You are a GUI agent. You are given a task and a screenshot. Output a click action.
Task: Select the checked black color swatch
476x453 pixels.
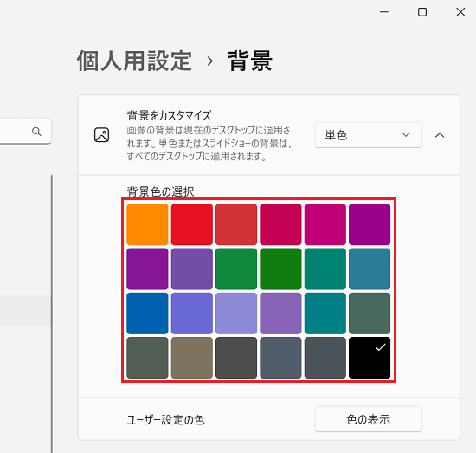click(370, 358)
